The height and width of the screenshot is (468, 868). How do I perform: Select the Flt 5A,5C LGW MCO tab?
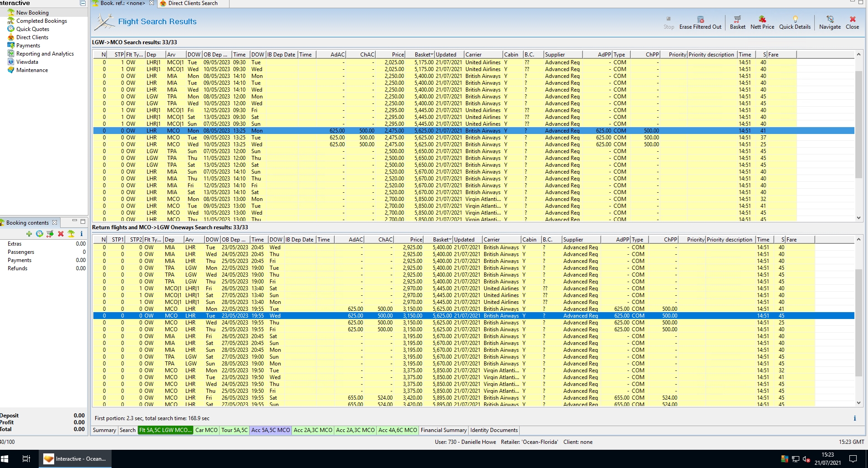[165, 430]
